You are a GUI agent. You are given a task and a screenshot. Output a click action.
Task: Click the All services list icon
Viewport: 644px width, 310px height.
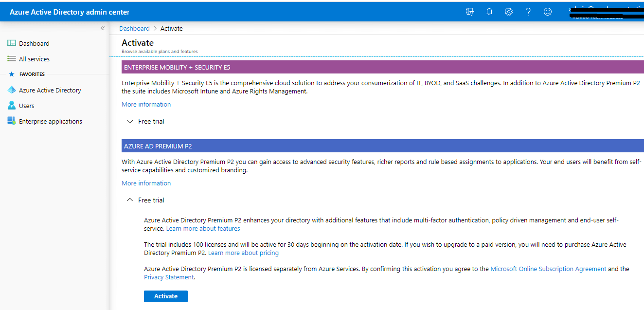point(12,59)
